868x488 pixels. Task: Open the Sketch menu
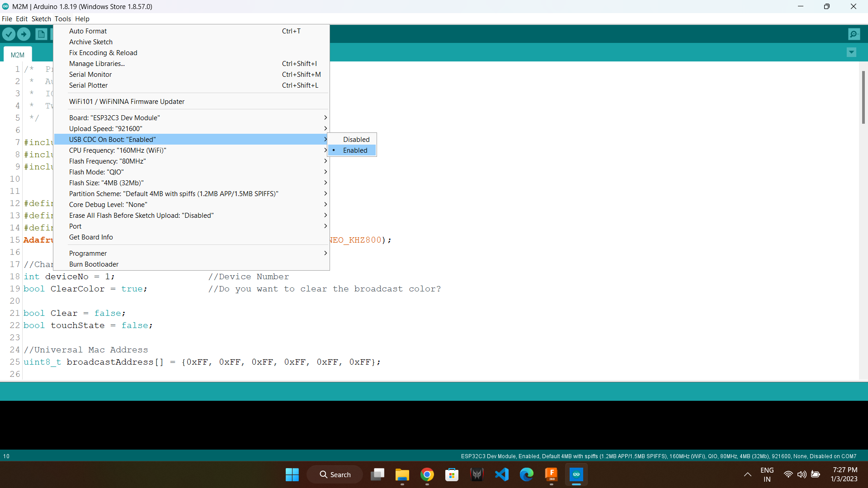coord(41,19)
